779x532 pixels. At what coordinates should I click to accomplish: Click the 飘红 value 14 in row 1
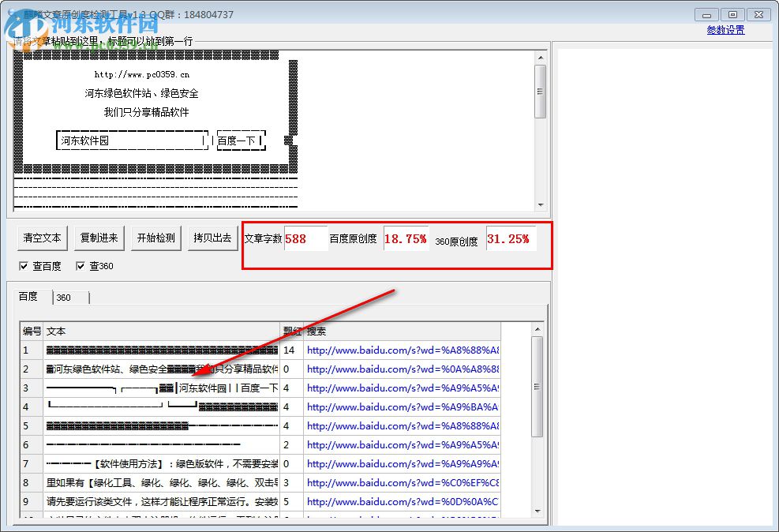(x=289, y=350)
